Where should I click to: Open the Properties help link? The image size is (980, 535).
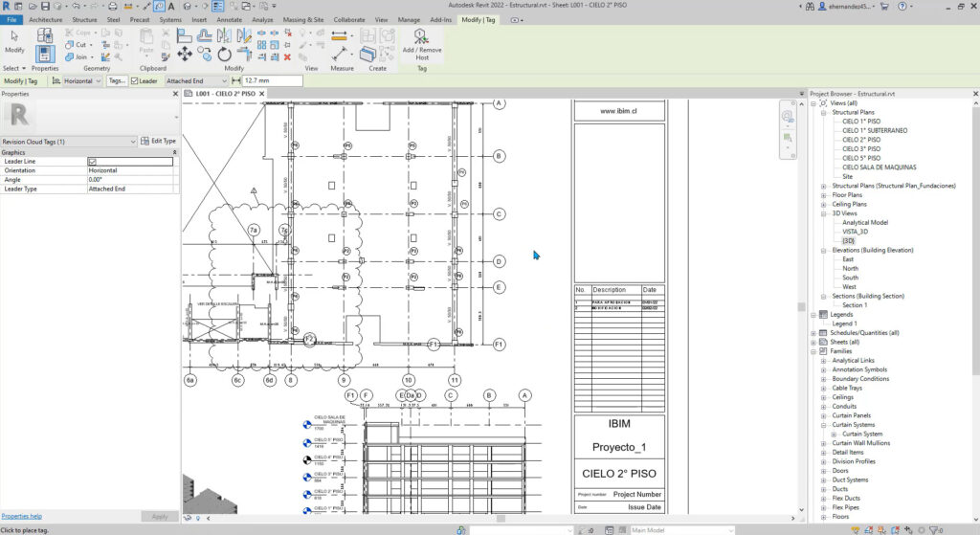pyautogui.click(x=21, y=516)
